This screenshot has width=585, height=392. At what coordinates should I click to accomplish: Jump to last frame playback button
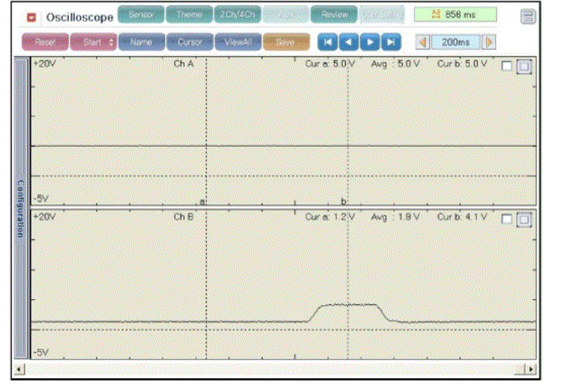(391, 42)
